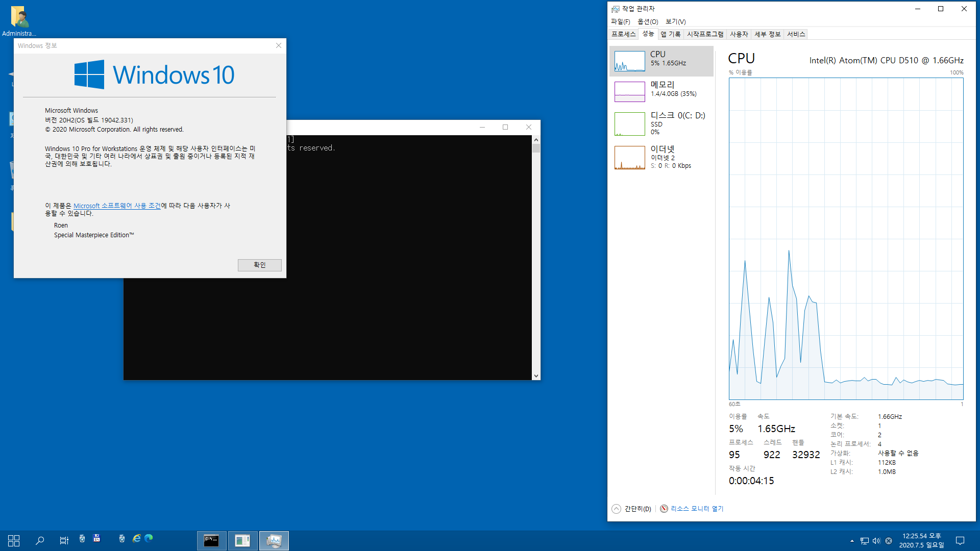
Task: Open the Action Center notifications icon
Action: pyautogui.click(x=960, y=541)
